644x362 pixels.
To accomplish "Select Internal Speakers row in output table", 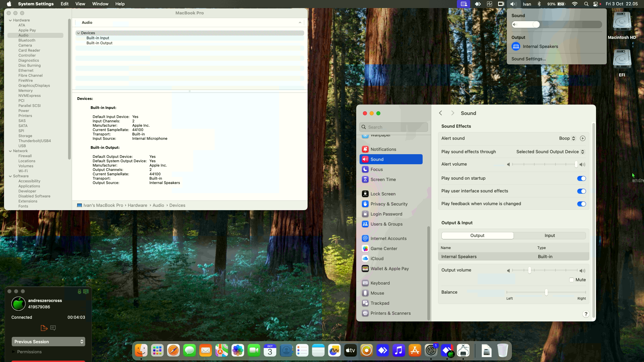I will (514, 256).
